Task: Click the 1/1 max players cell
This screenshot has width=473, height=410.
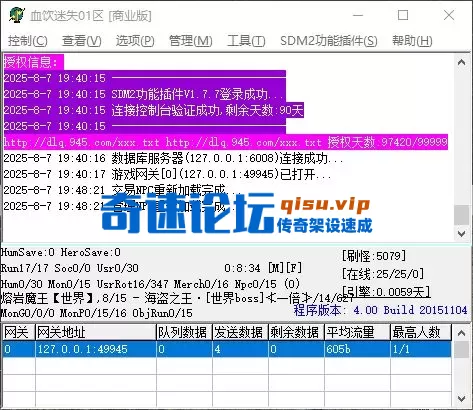Action: pos(421,349)
